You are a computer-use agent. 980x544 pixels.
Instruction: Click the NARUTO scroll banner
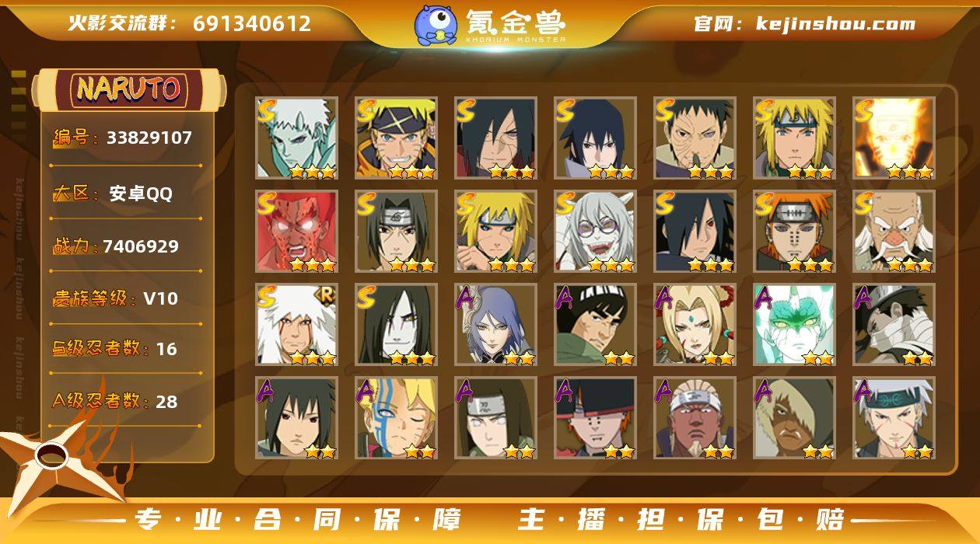(128, 89)
